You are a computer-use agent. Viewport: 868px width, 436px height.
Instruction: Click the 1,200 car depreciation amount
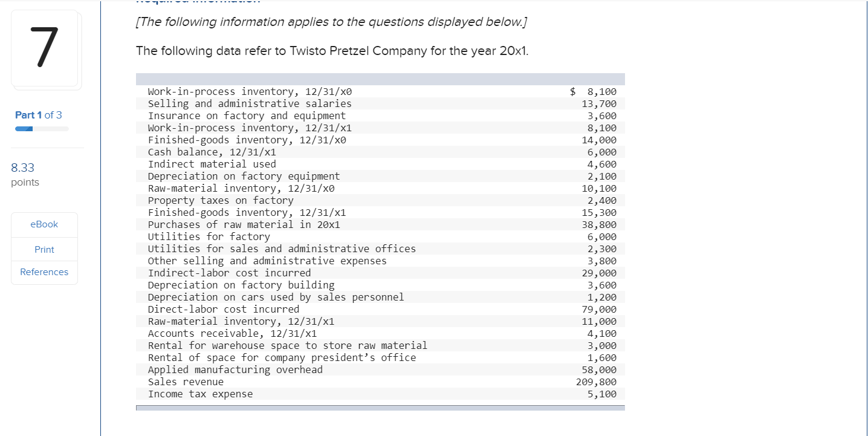(x=602, y=297)
